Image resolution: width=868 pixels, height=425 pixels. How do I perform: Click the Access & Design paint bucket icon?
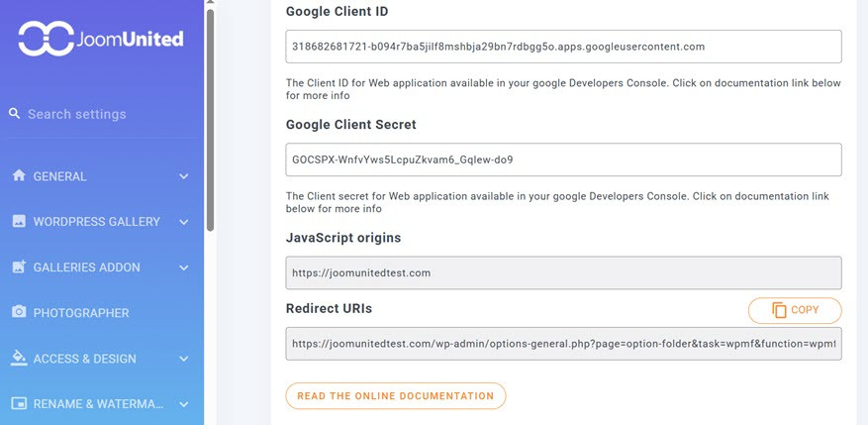[x=19, y=358]
